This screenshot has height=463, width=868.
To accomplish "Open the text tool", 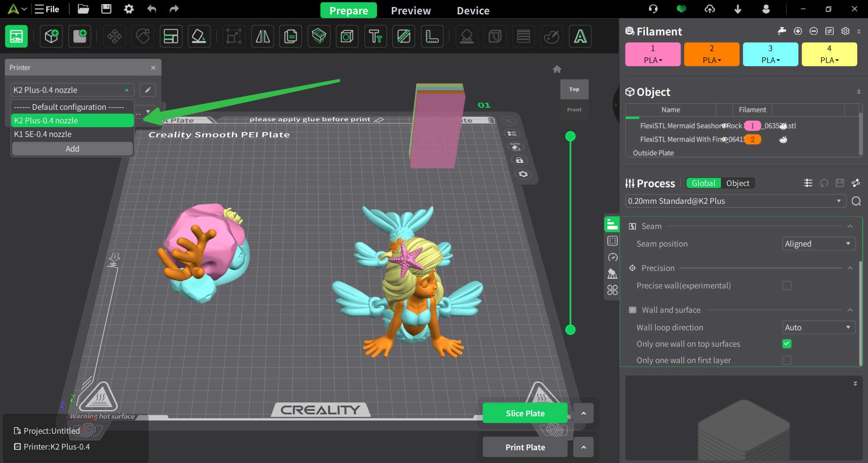I will point(376,36).
